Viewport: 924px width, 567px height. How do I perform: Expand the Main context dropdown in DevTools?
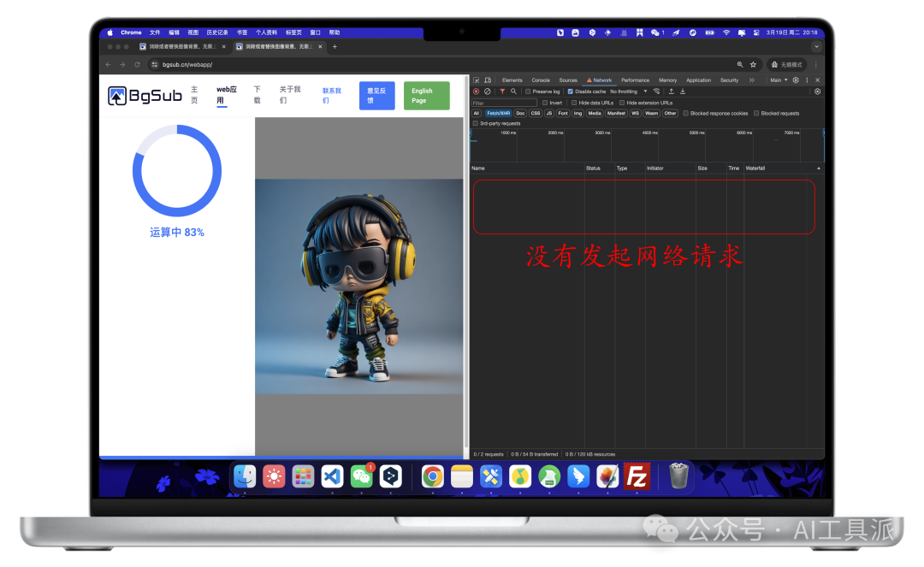[778, 80]
